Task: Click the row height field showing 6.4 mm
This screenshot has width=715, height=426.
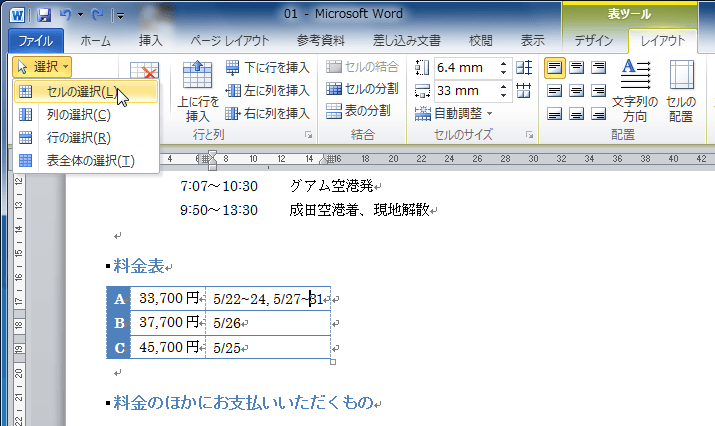Action: pos(465,68)
